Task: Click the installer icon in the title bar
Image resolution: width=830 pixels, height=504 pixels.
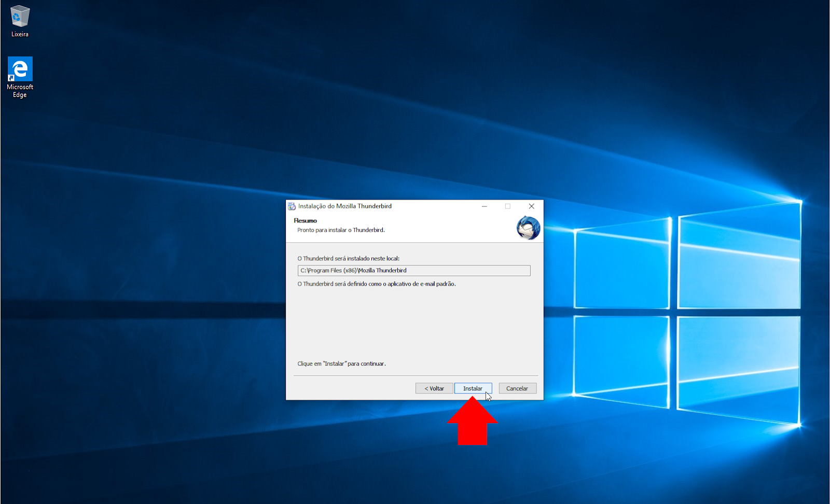Action: point(292,206)
